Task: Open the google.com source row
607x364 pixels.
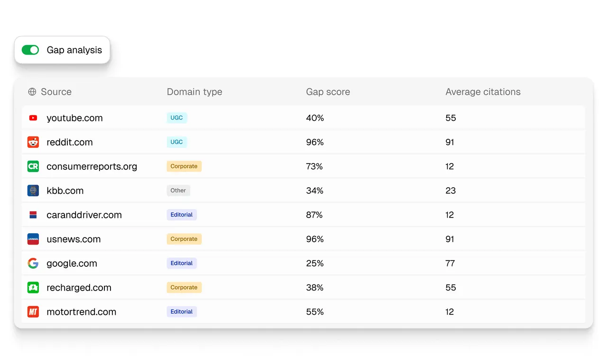Action: 303,264
